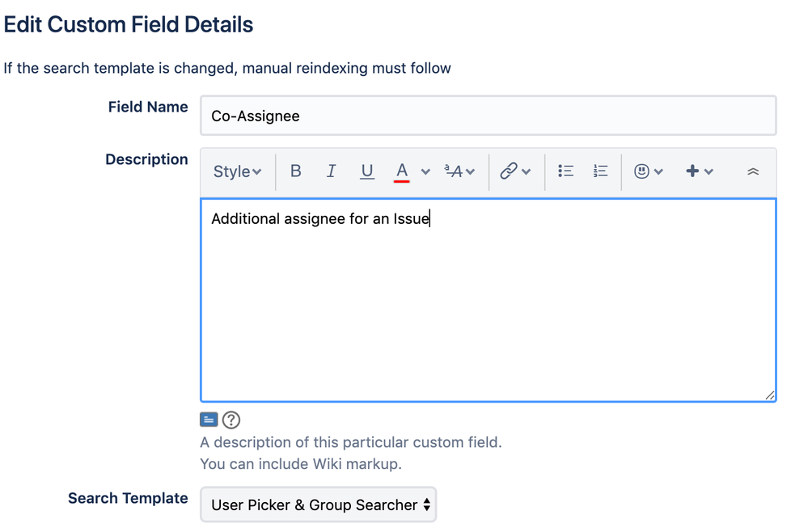Click in the Description text area

coord(488,307)
